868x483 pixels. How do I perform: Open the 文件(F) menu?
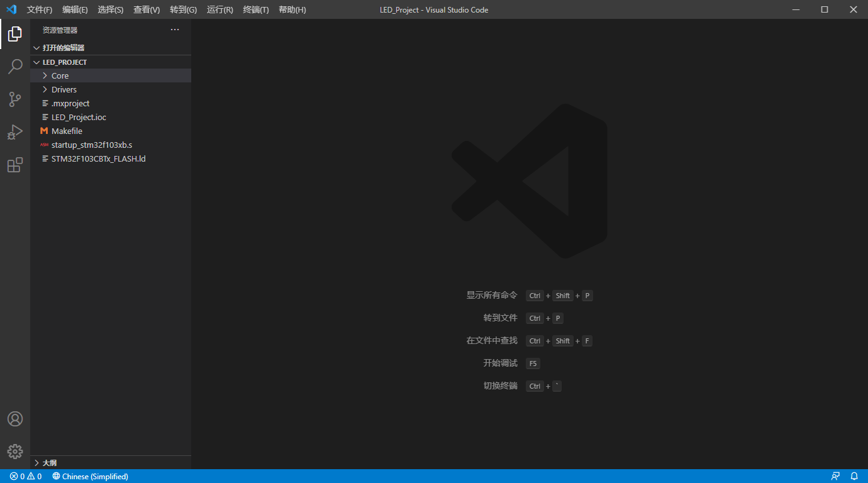[x=39, y=9]
